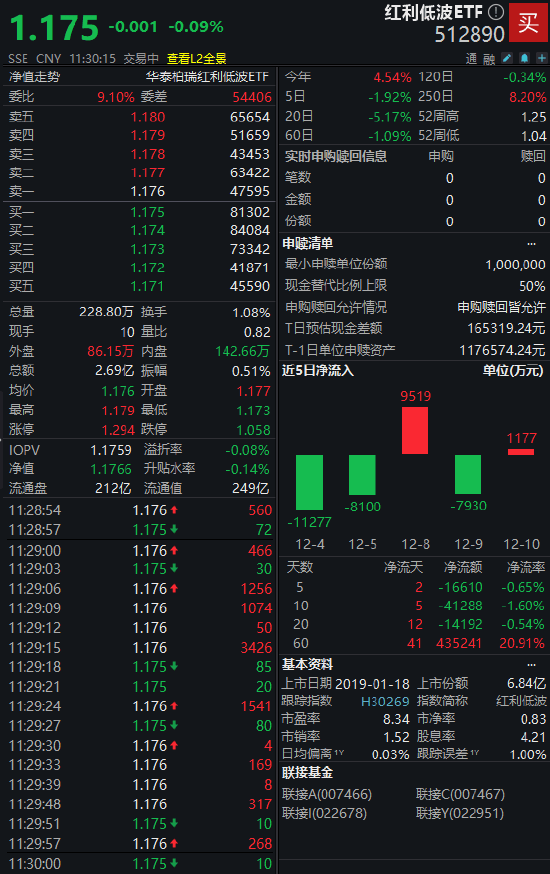
Task: Click the 溢折率 value -0.08%
Action: tap(247, 450)
